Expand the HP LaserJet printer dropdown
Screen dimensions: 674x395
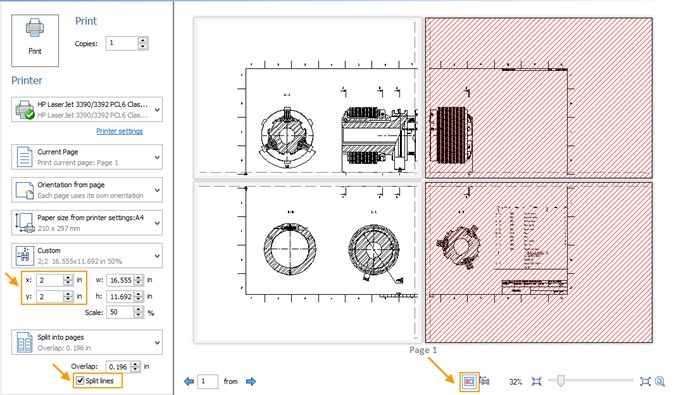click(87, 110)
